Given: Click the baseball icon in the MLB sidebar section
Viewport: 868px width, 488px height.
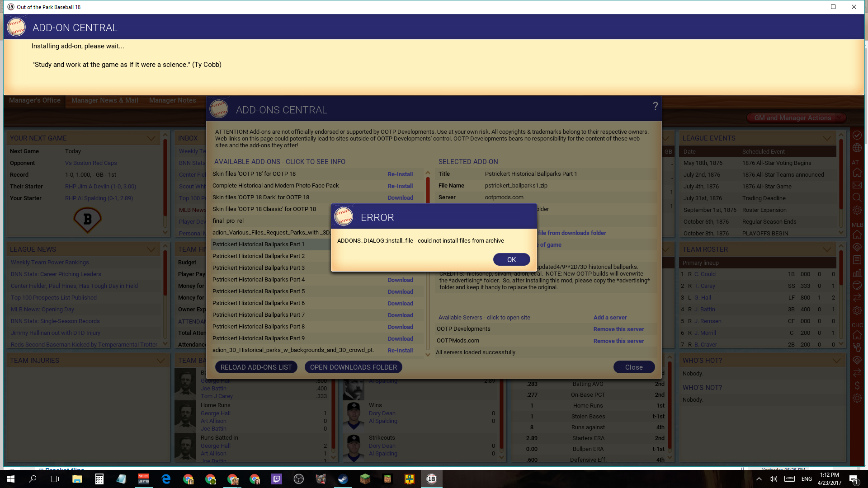Looking at the screenshot, I should coord(857,285).
